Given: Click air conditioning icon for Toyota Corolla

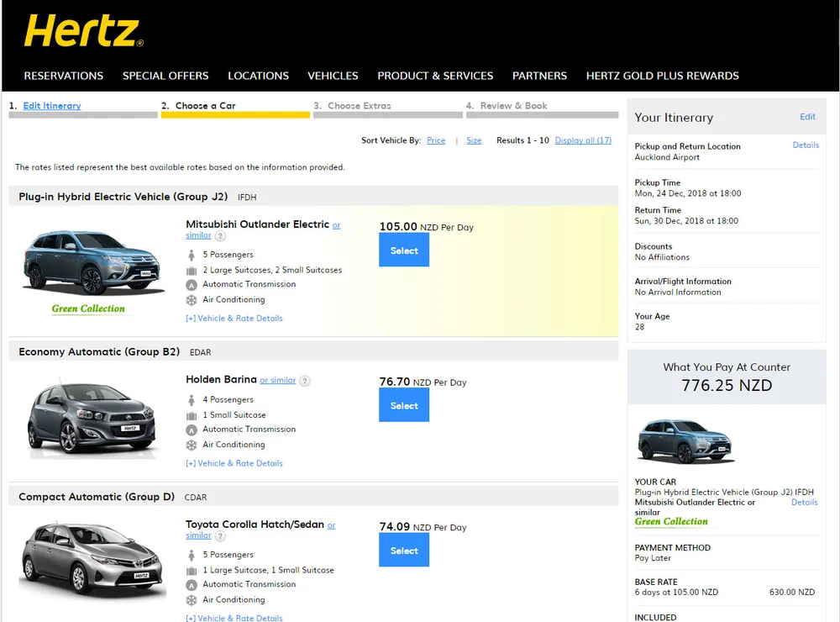Looking at the screenshot, I should 192,600.
